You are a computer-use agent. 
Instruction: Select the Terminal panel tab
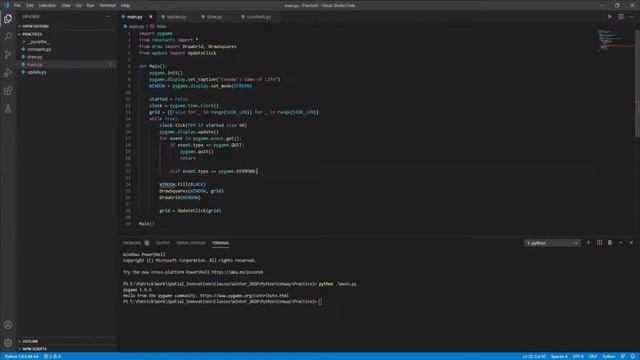(220, 243)
